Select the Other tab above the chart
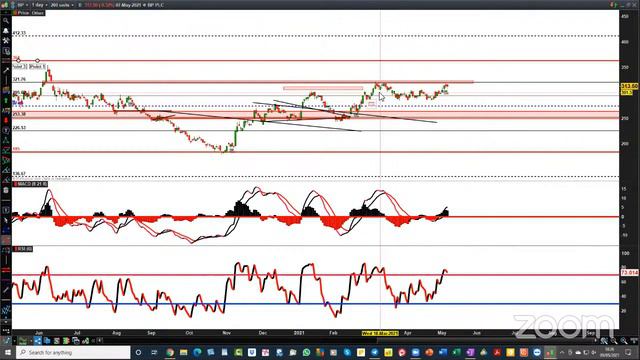 click(x=38, y=13)
